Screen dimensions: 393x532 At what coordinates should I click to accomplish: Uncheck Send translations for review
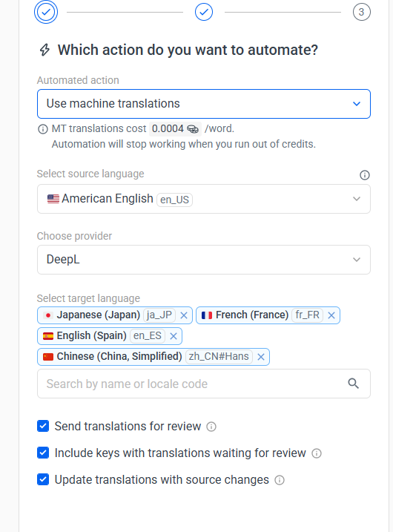tap(43, 426)
